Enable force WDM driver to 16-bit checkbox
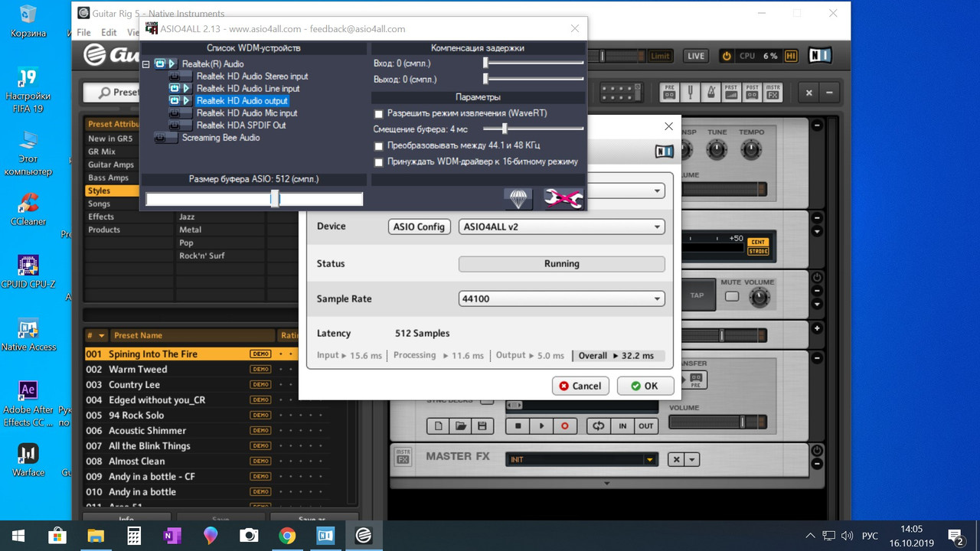 pyautogui.click(x=378, y=161)
